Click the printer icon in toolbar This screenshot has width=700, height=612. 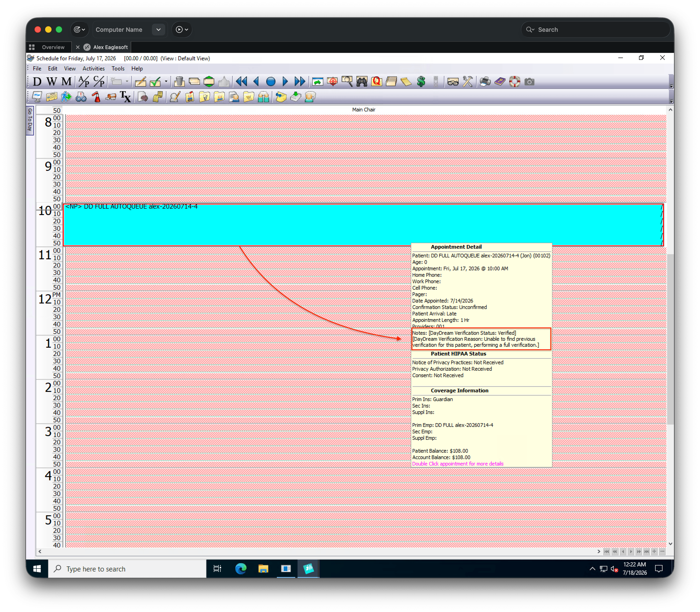[x=485, y=82]
